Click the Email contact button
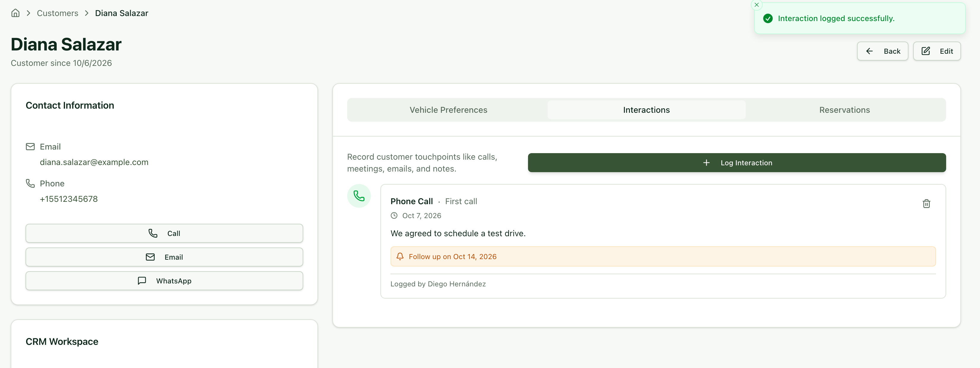The height and width of the screenshot is (368, 980). (164, 257)
